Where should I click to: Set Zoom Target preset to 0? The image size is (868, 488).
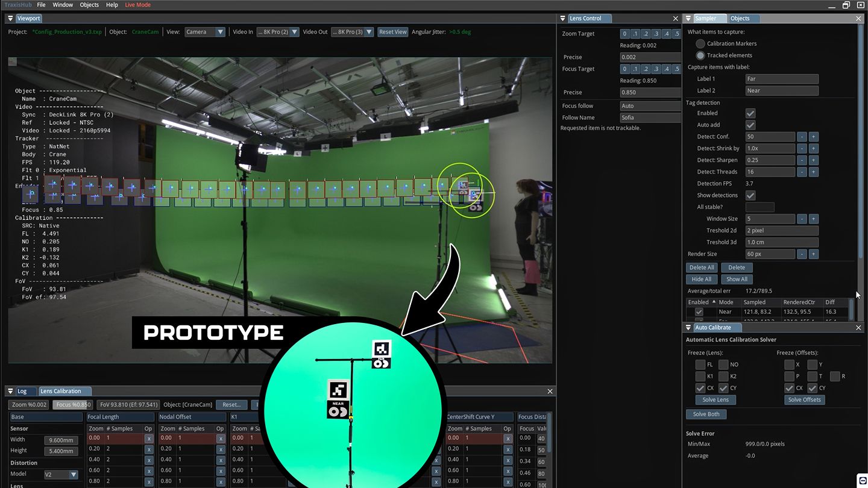624,34
